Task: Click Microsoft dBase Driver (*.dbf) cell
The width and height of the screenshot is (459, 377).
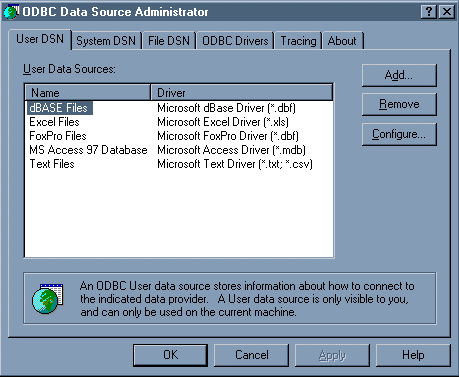Action: click(226, 108)
